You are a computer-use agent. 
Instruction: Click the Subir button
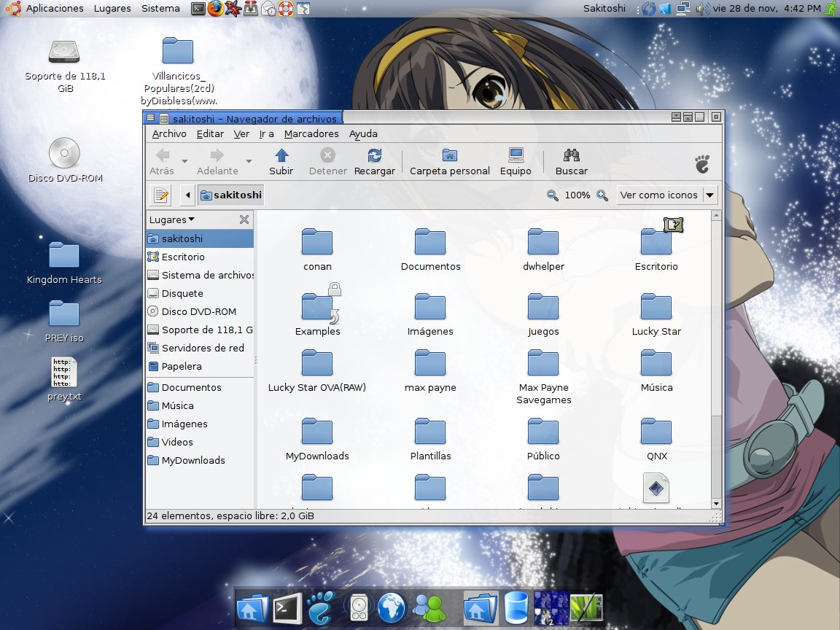click(x=281, y=160)
